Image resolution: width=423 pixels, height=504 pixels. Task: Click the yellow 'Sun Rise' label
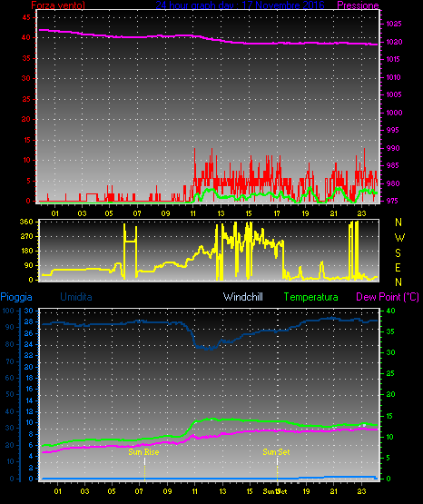click(143, 452)
